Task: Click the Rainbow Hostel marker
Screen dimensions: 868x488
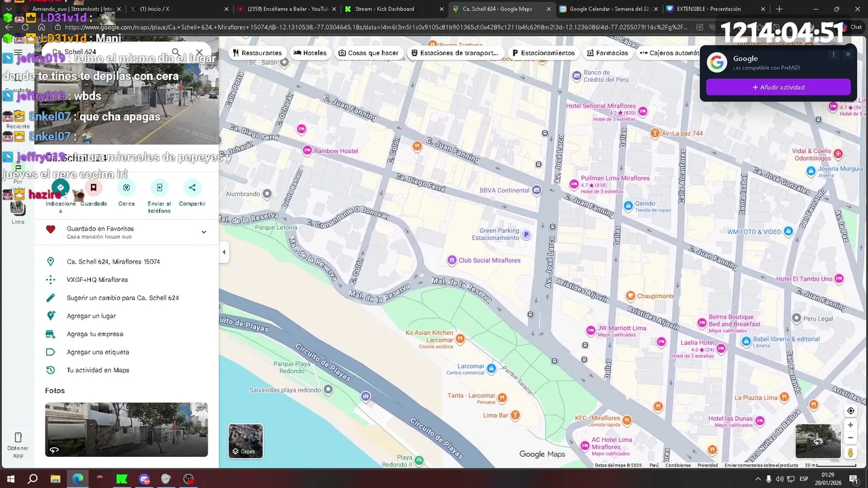Action: click(x=307, y=150)
